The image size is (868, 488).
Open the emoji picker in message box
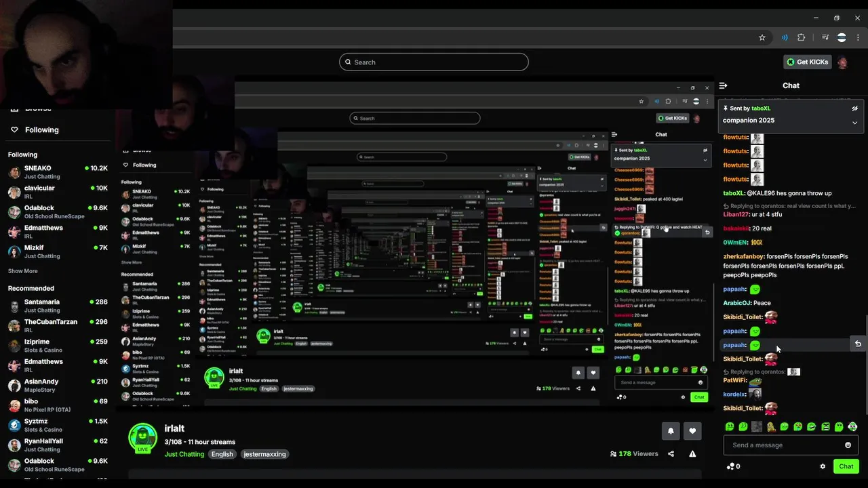(x=848, y=445)
